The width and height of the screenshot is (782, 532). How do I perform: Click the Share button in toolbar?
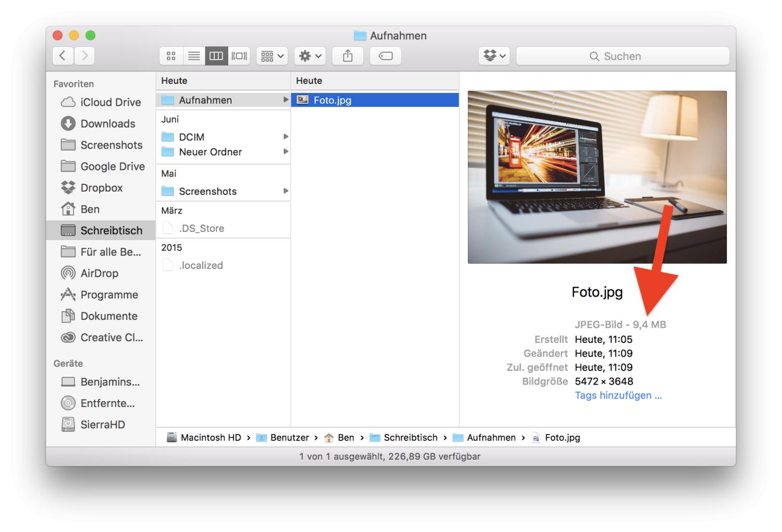point(348,56)
